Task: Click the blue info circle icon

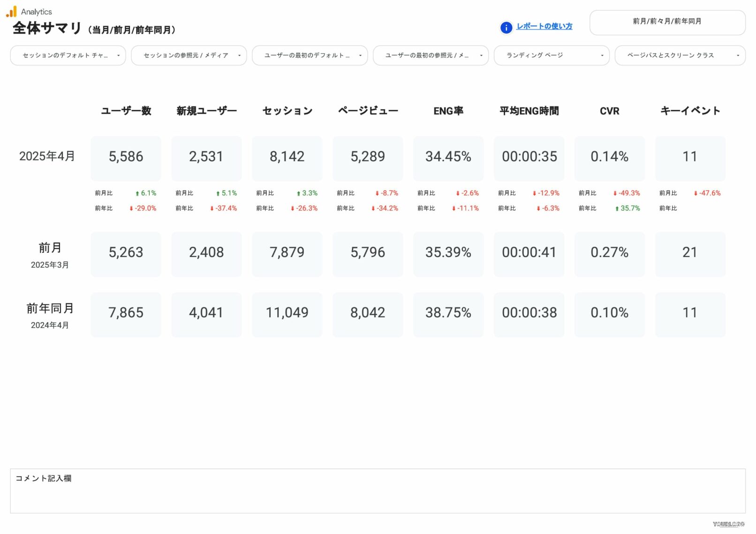Action: coord(506,28)
